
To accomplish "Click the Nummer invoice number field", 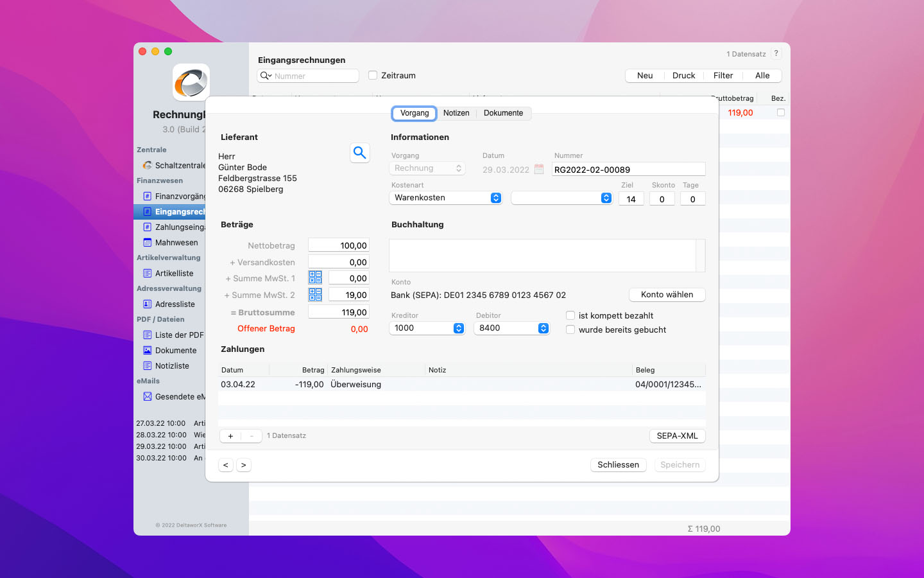I will (628, 170).
